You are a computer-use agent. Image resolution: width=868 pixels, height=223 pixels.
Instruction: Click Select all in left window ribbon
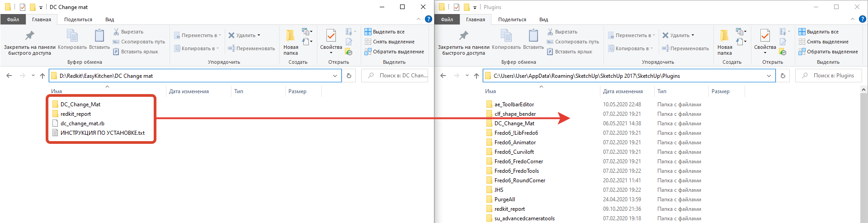tap(384, 32)
